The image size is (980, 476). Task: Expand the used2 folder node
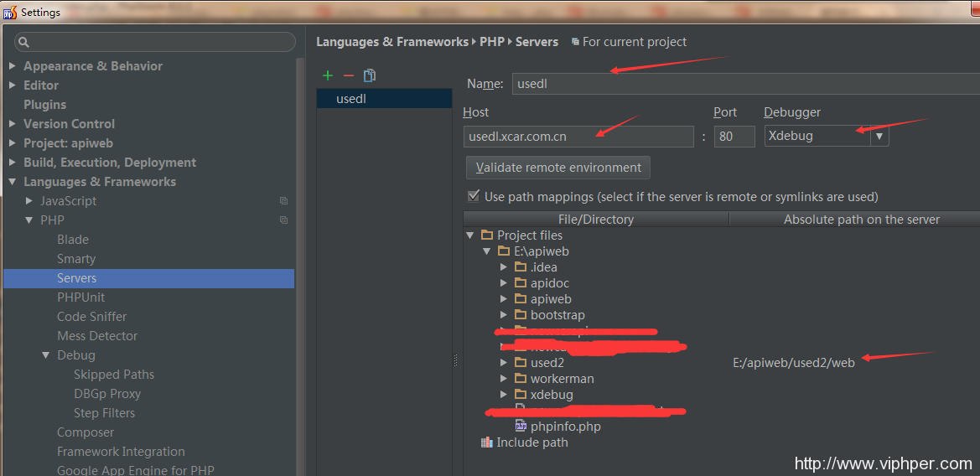point(504,362)
